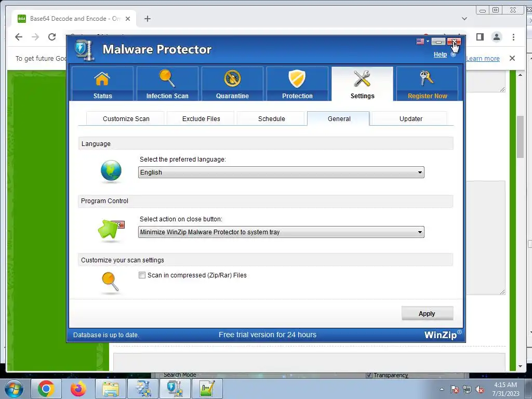Go to the Protection tab
This screenshot has height=399, width=532.
(x=297, y=84)
